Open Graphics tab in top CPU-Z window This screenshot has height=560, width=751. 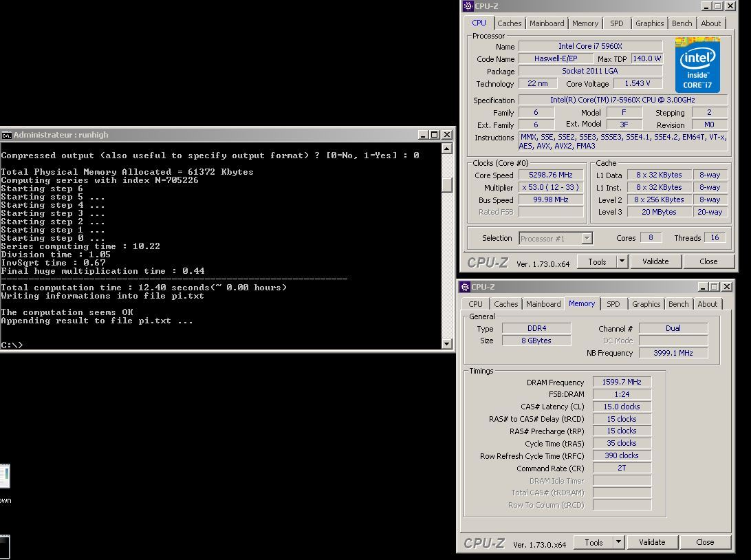coord(649,23)
